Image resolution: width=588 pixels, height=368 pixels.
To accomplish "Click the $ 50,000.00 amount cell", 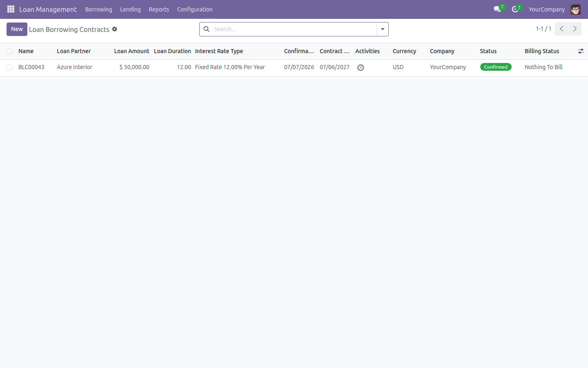I will (x=134, y=67).
